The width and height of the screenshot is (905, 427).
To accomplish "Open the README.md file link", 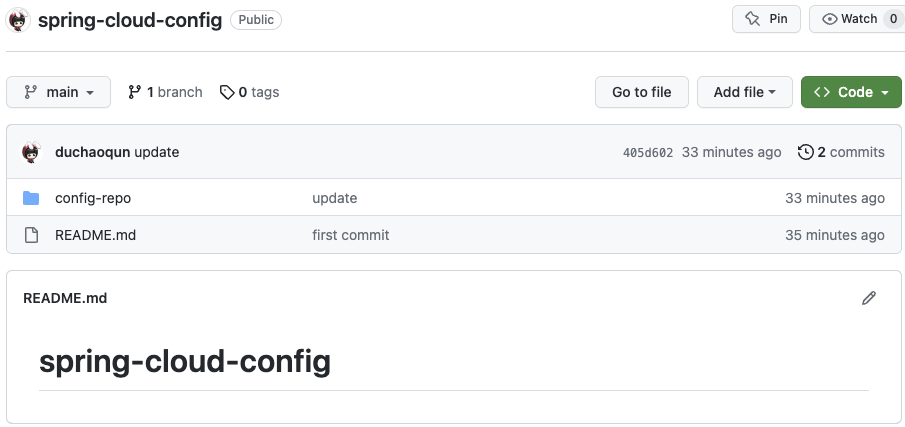I will 95,235.
